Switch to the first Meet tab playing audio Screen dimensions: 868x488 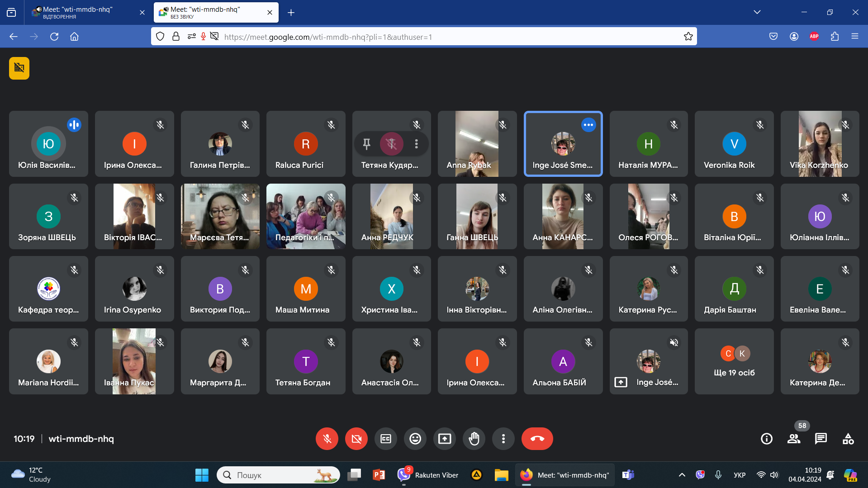tap(86, 12)
